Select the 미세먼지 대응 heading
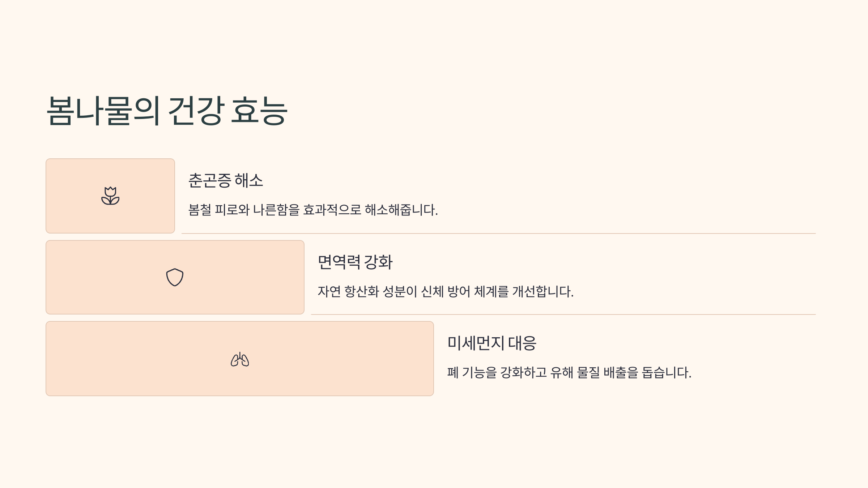868x488 pixels. pyautogui.click(x=492, y=343)
